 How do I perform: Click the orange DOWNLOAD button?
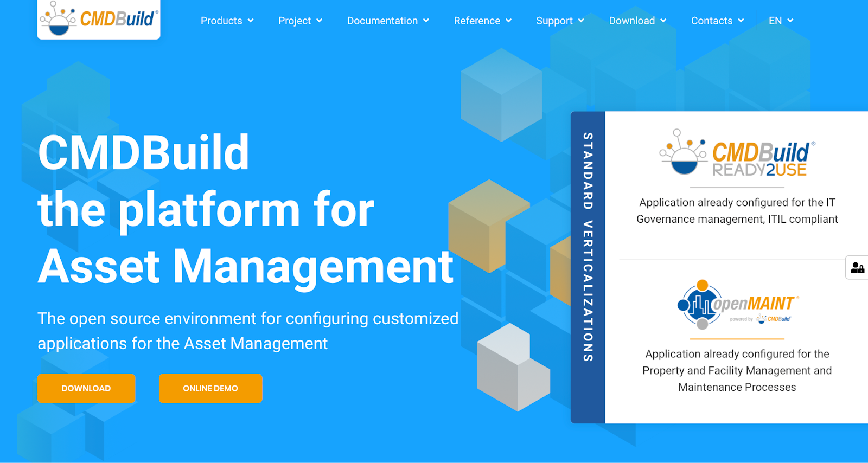(86, 388)
